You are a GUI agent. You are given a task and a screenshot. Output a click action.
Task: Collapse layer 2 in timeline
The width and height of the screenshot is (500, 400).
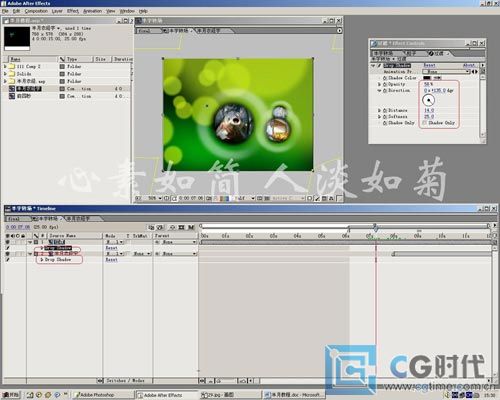click(30, 254)
